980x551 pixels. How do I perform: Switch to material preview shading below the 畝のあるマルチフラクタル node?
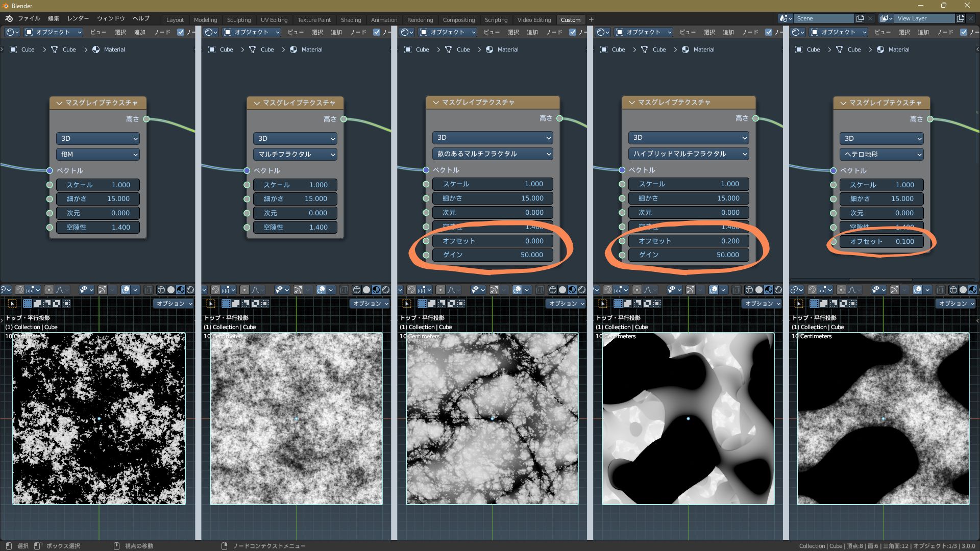[572, 290]
